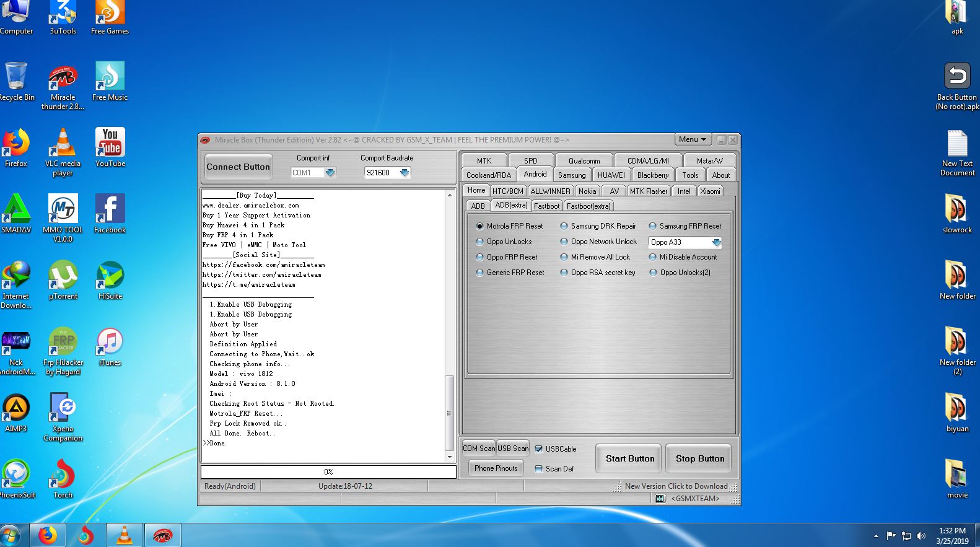Select the Internet Download Manager desktop icon
This screenshot has height=547, width=980.
16,284
